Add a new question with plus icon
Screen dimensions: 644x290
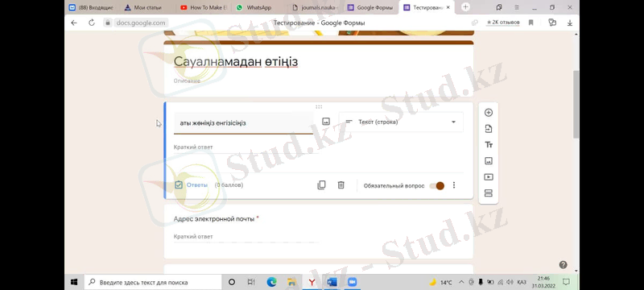click(x=489, y=113)
